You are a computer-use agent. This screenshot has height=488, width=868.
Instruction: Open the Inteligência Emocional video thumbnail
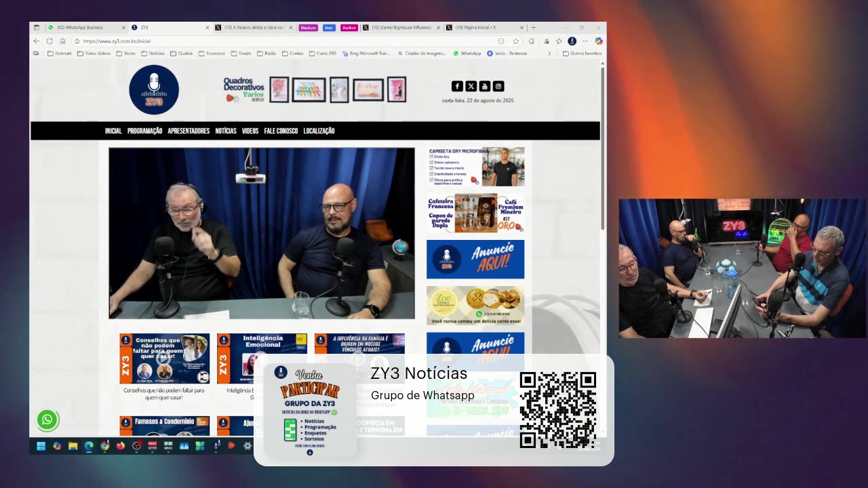(262, 359)
